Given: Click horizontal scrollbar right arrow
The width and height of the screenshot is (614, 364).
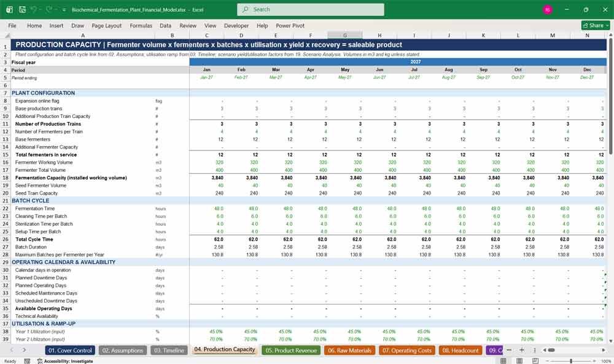Looking at the screenshot, I should [604, 350].
